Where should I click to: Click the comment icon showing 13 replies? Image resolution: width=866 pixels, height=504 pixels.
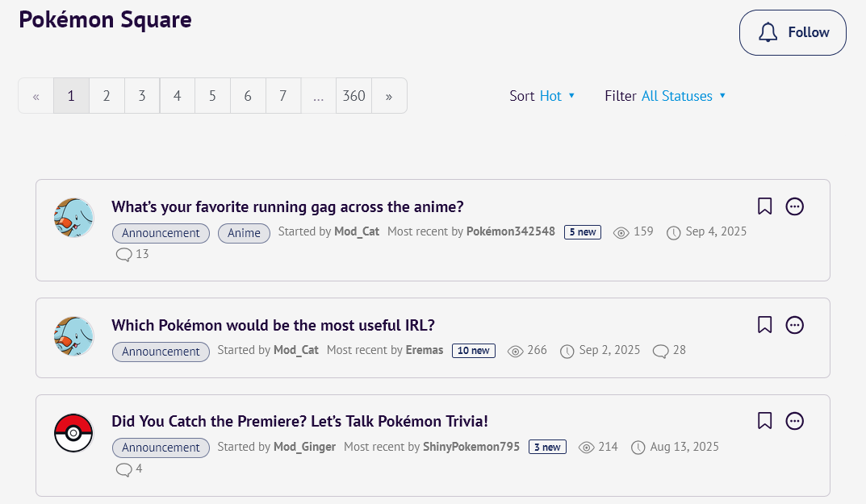(123, 255)
